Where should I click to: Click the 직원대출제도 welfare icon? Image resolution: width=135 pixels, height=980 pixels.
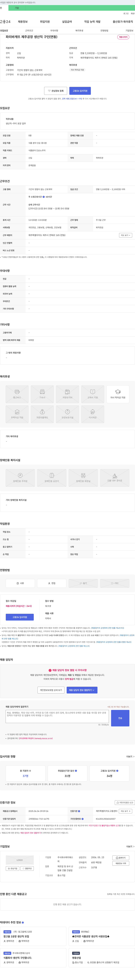click(42, 414)
